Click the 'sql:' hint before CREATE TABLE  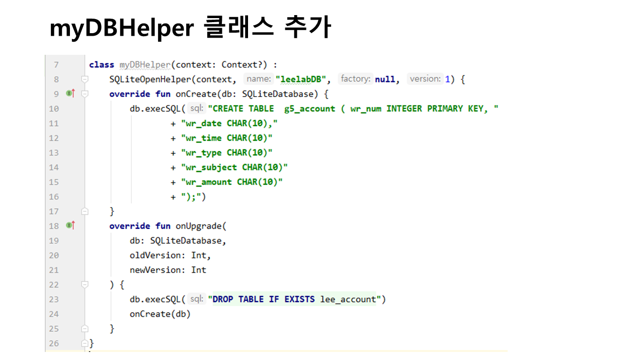pos(197,109)
